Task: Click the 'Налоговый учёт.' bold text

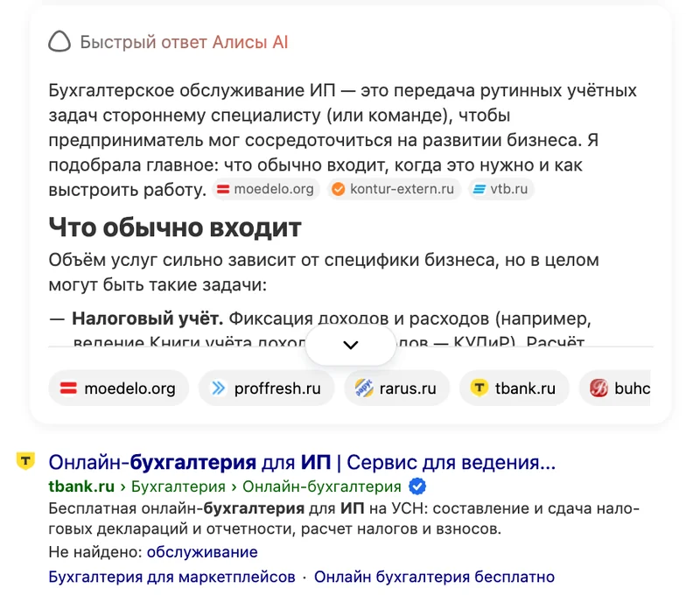Action: [x=147, y=318]
